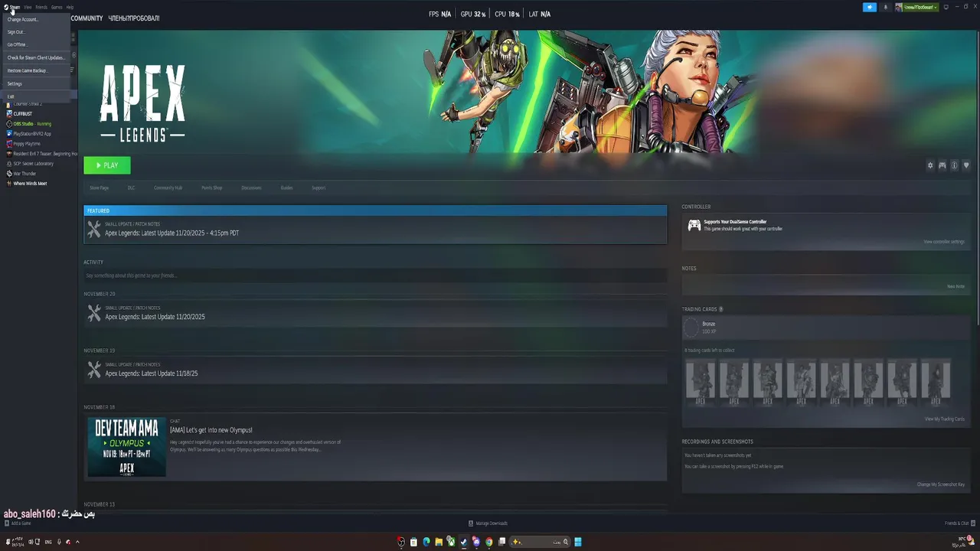Open the Steam menu in the menu bar
This screenshot has height=551, width=980.
pyautogui.click(x=15, y=7)
